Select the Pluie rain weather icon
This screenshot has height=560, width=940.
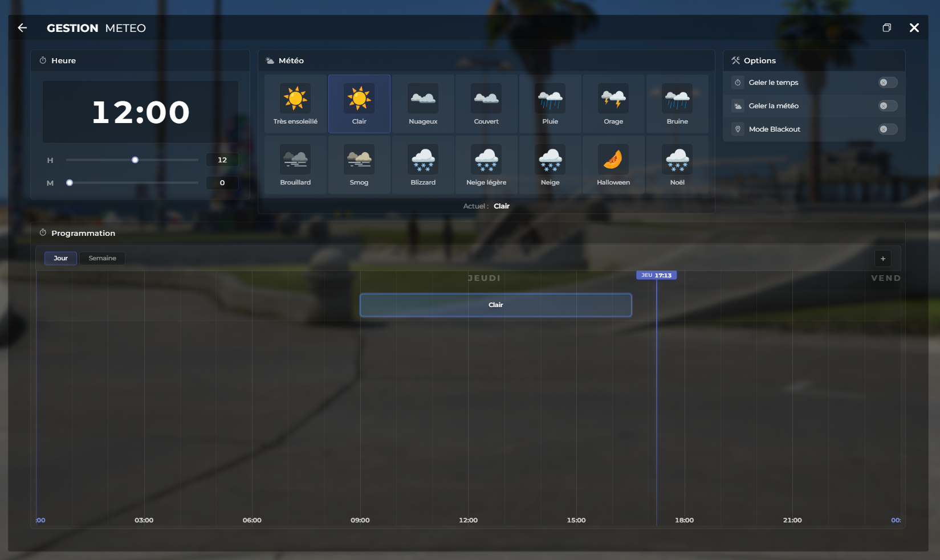(550, 104)
